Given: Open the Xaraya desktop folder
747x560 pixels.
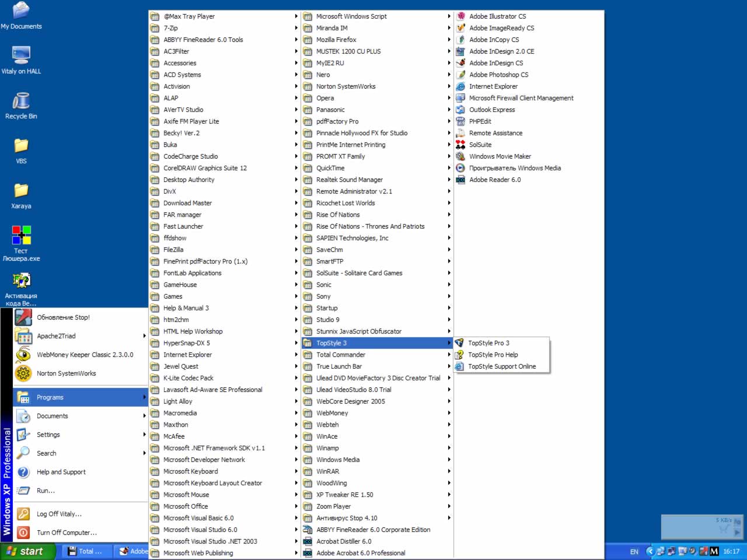Looking at the screenshot, I should [x=21, y=195].
